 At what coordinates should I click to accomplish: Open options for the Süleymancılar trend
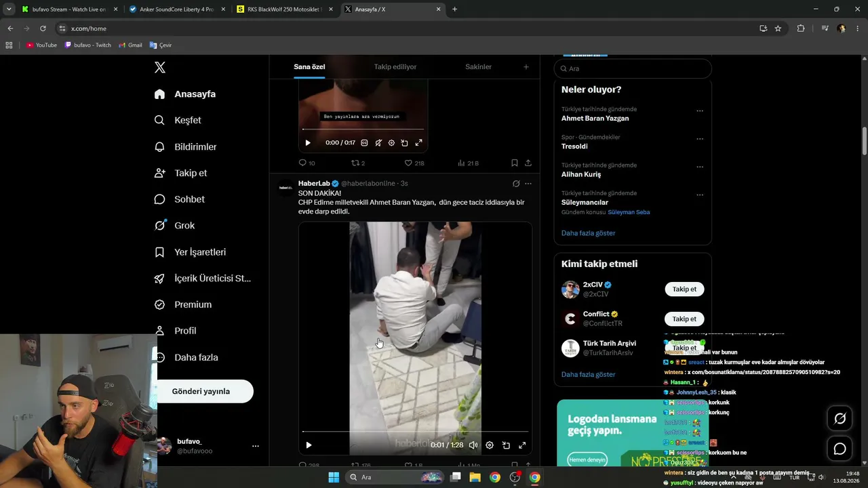700,195
